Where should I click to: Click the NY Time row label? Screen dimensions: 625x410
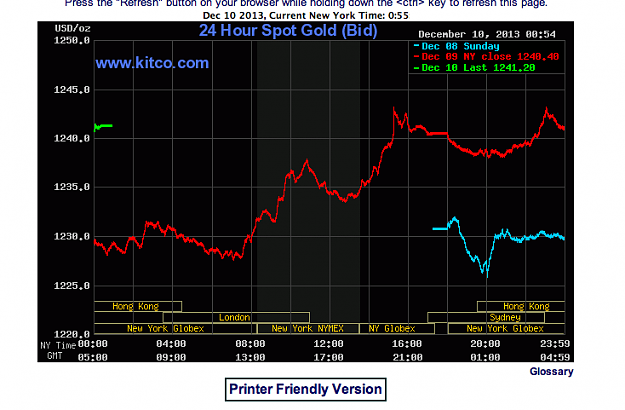pyautogui.click(x=58, y=345)
